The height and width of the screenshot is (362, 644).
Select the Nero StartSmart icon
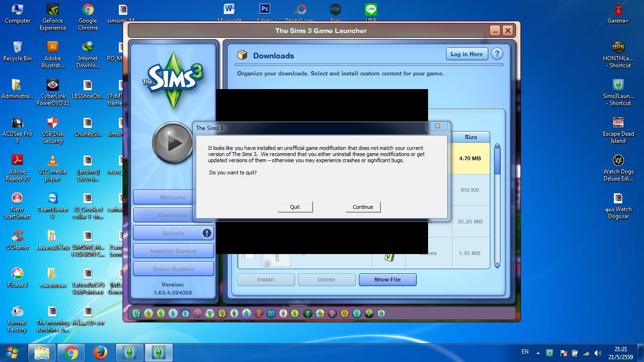pos(17,206)
